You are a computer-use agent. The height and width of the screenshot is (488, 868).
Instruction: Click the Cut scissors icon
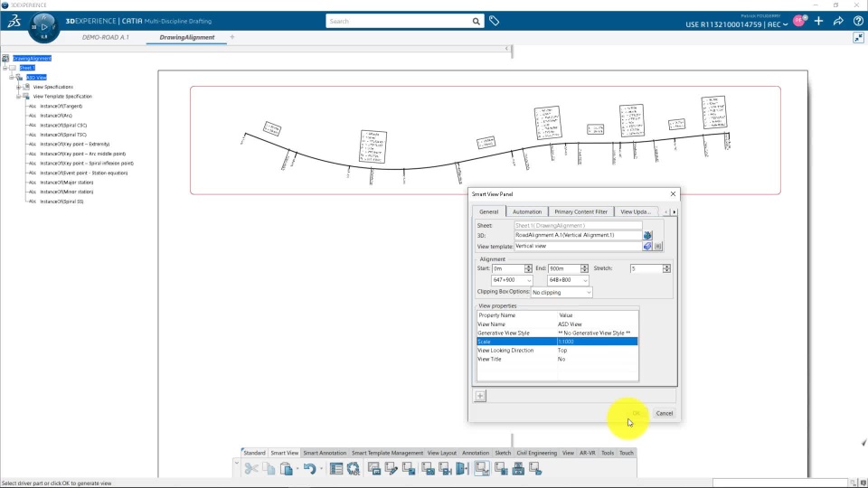coord(251,469)
